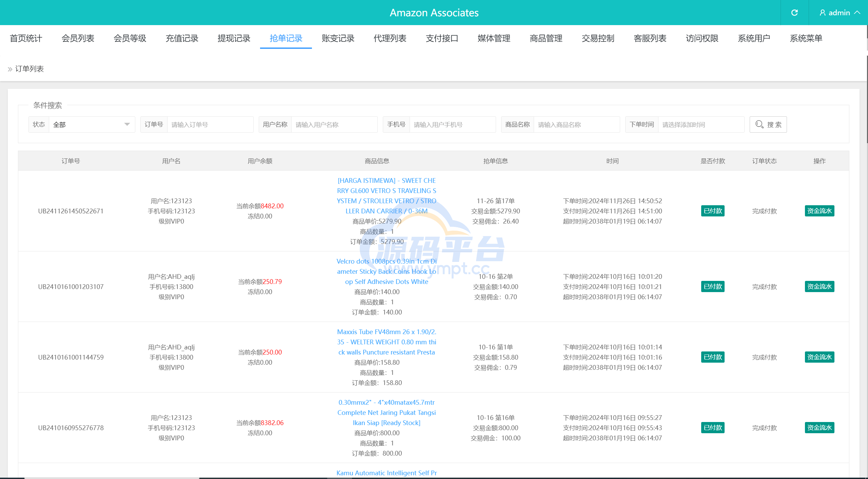Click balance value 8482.00
868x479 pixels.
272,206
